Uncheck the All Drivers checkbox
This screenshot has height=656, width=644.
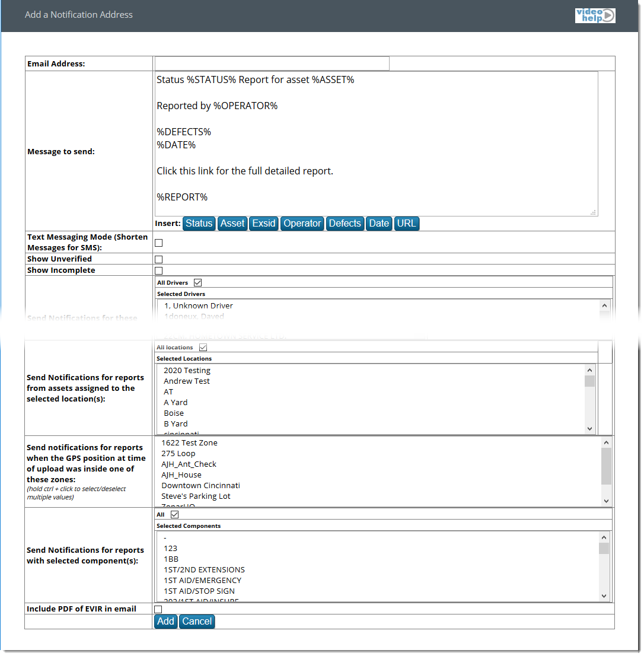pyautogui.click(x=198, y=283)
